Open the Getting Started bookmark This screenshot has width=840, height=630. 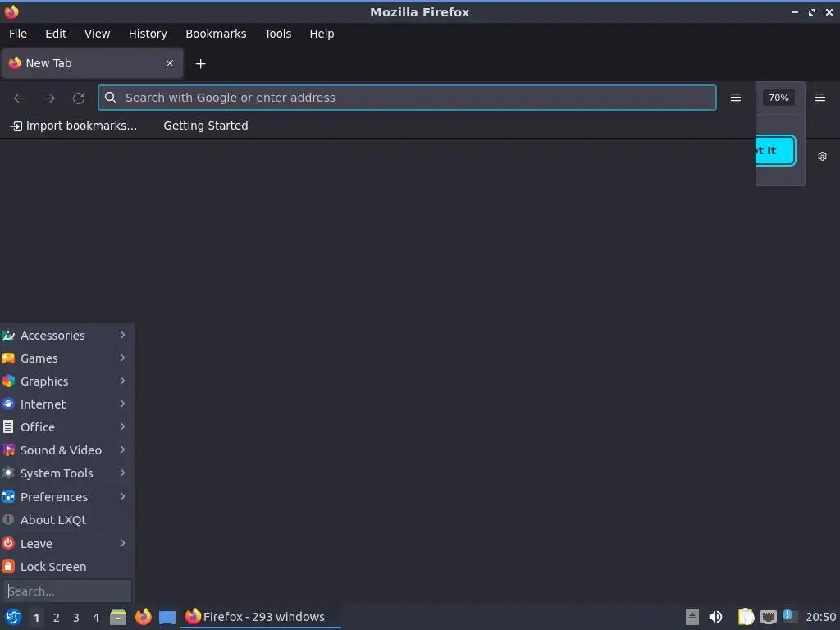coord(206,126)
